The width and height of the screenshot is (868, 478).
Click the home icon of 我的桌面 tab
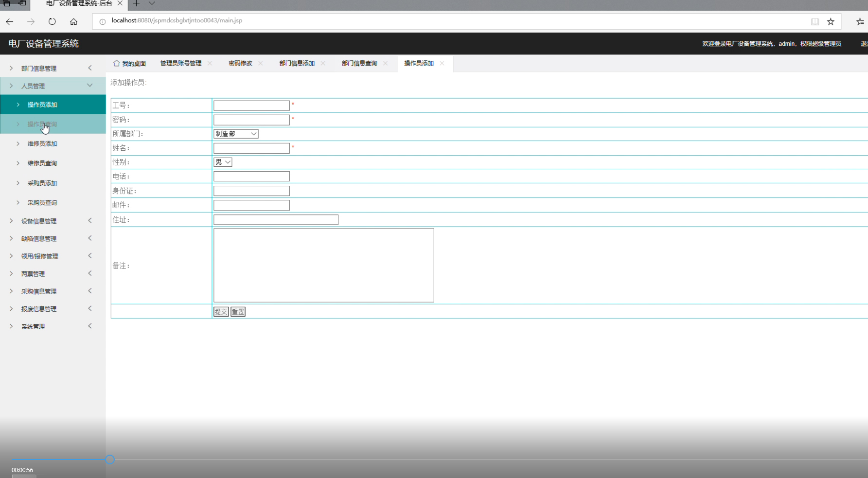pyautogui.click(x=116, y=63)
